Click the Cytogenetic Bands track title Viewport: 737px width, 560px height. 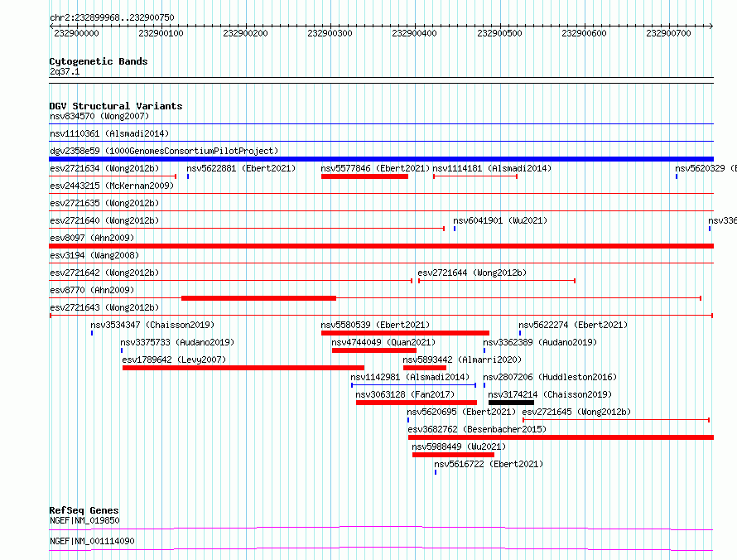[x=99, y=61]
